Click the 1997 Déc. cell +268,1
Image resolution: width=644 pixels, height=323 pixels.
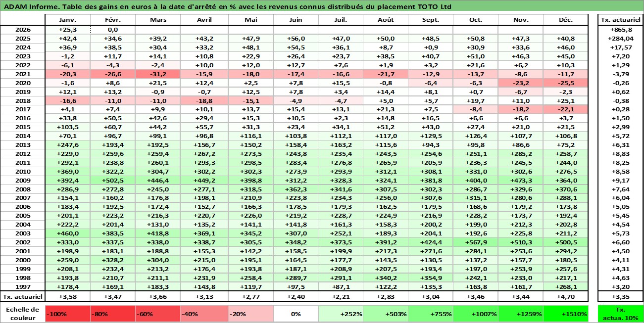(565, 286)
